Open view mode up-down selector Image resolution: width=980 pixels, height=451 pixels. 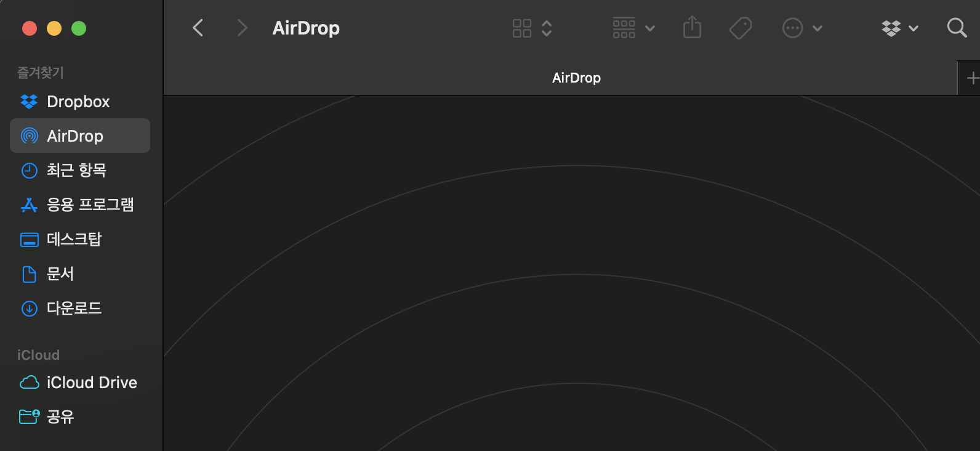coord(547,28)
